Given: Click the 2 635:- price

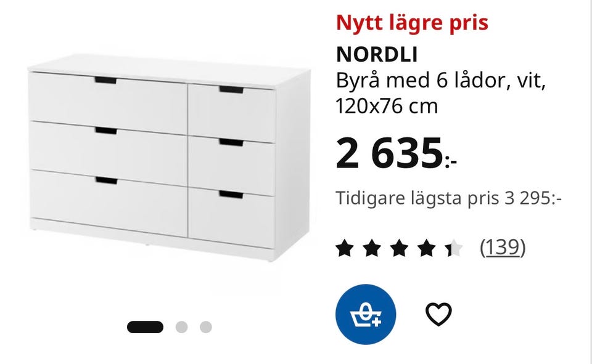Looking at the screenshot, I should click(396, 153).
